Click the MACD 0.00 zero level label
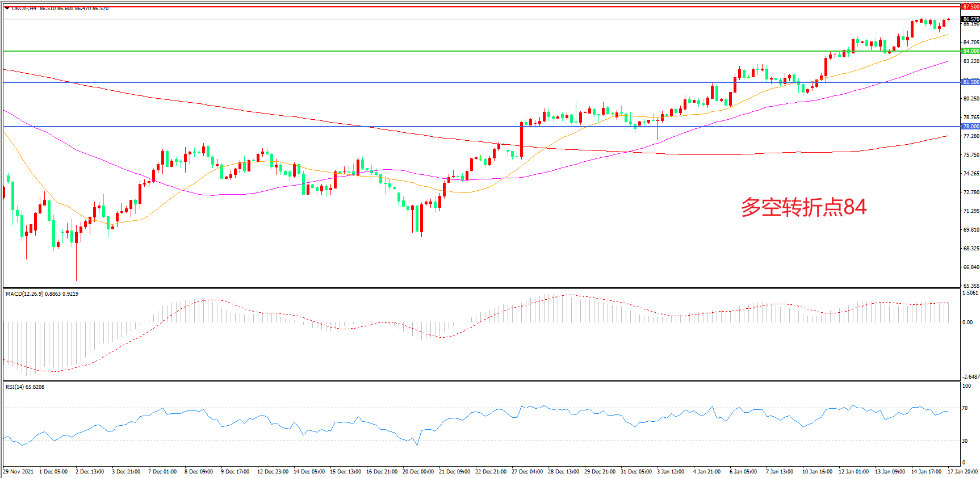The image size is (980, 478). coord(967,322)
